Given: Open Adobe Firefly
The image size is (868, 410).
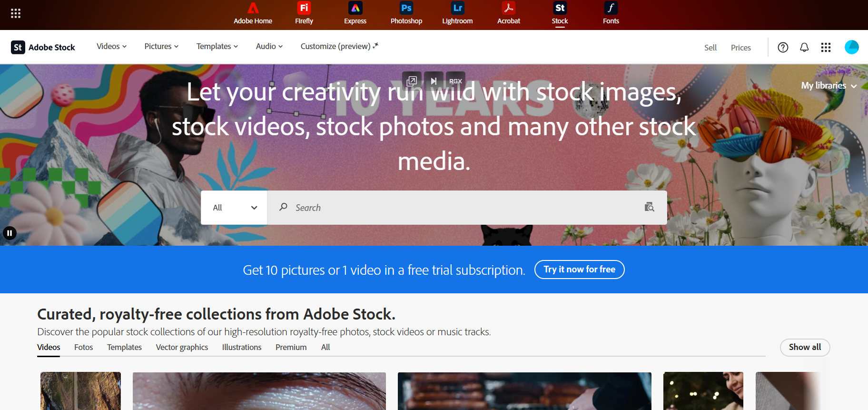Looking at the screenshot, I should [304, 14].
